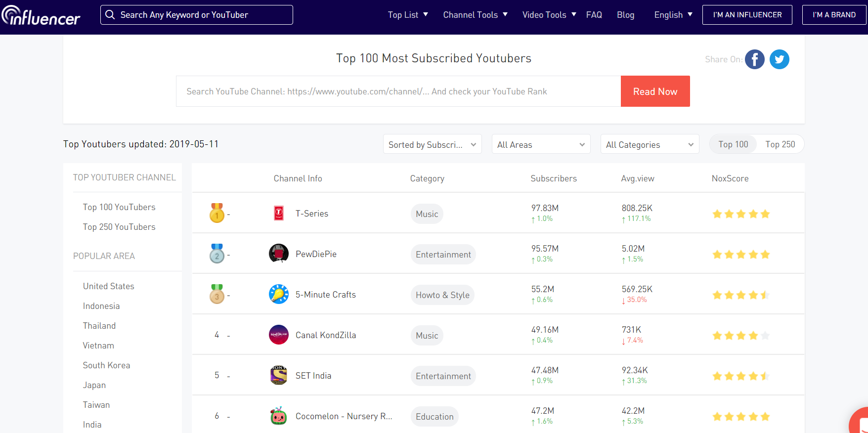
Task: Open Canal KondZilla channel avatar
Action: [x=279, y=335]
